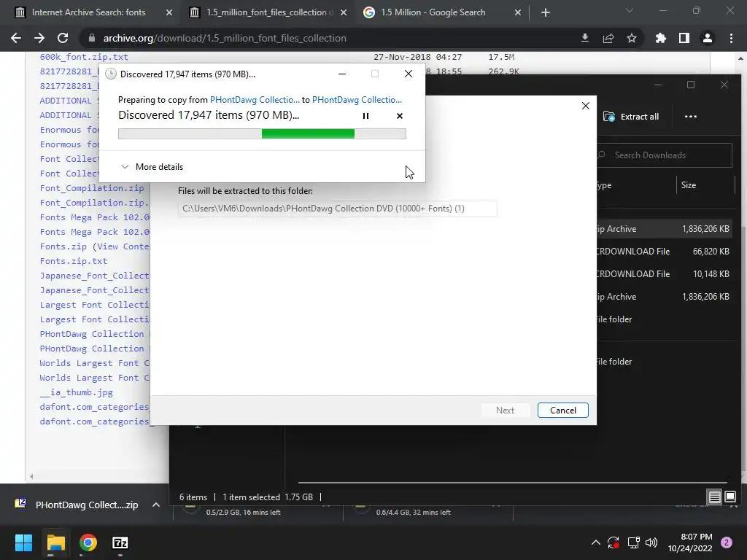The image size is (747, 560).
Task: Toggle the Chrome side panel
Action: tap(684, 38)
